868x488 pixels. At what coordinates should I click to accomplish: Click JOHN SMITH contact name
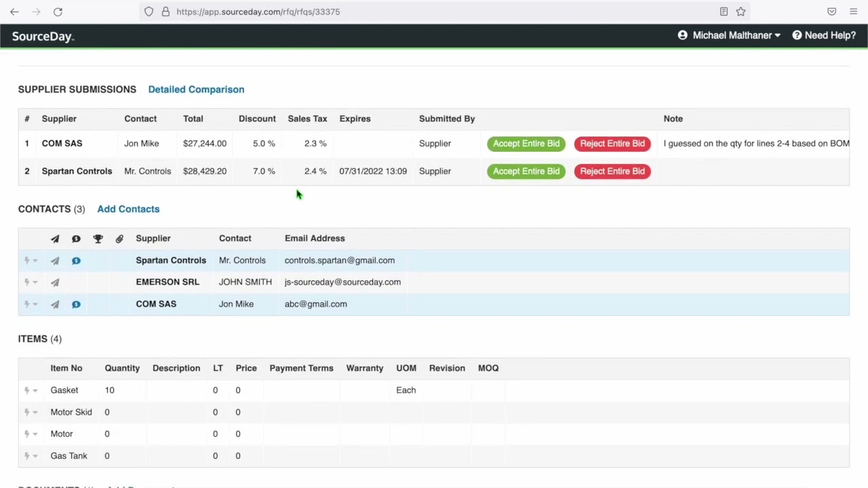coord(245,282)
